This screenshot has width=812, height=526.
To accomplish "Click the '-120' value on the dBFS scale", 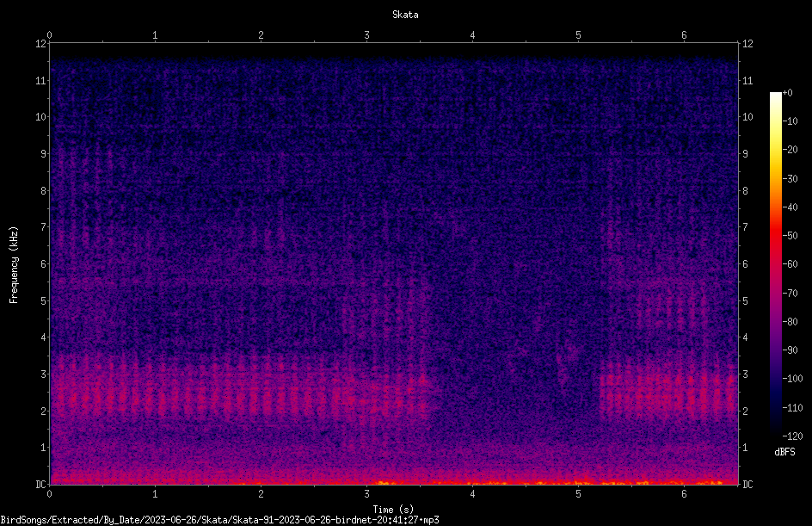I will (x=792, y=436).
